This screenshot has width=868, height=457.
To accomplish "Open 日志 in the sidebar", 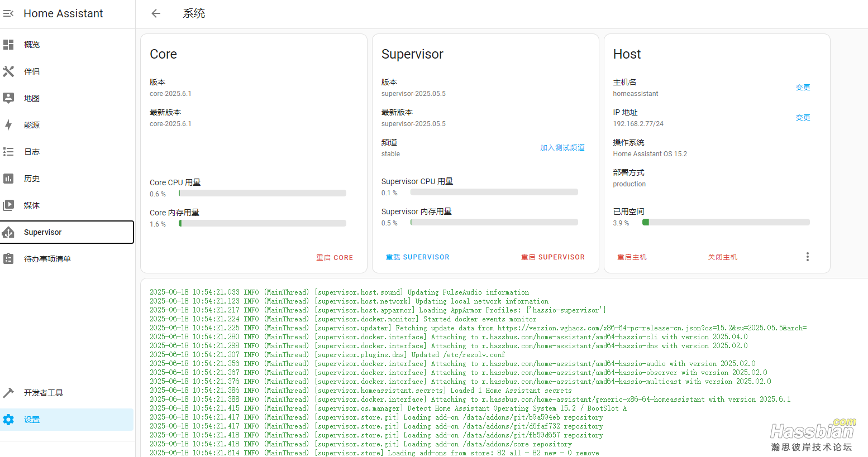I will [x=66, y=152].
